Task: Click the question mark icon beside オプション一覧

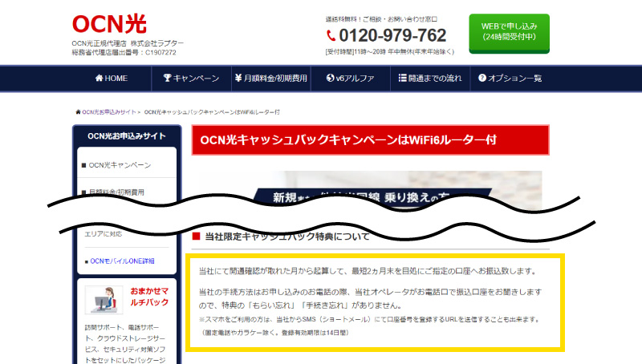Action: click(x=482, y=78)
